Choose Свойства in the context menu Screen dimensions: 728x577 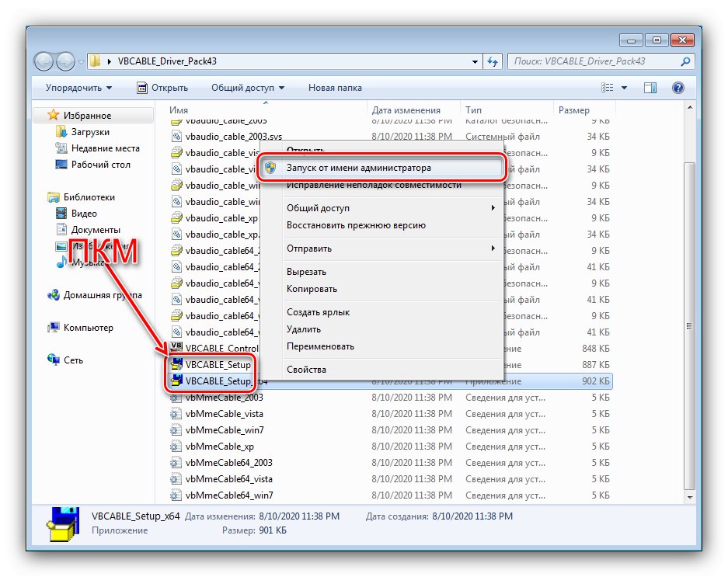[x=381, y=370]
